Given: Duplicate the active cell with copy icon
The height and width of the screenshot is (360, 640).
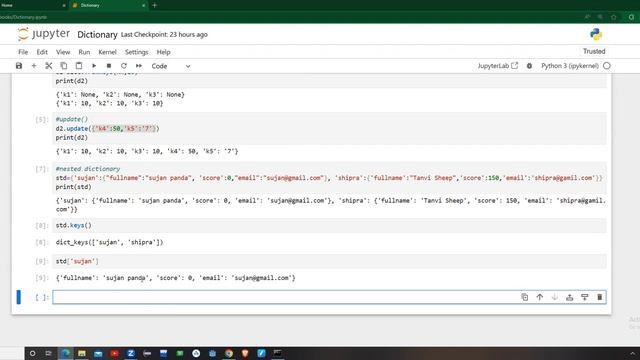Looking at the screenshot, I should [524, 297].
